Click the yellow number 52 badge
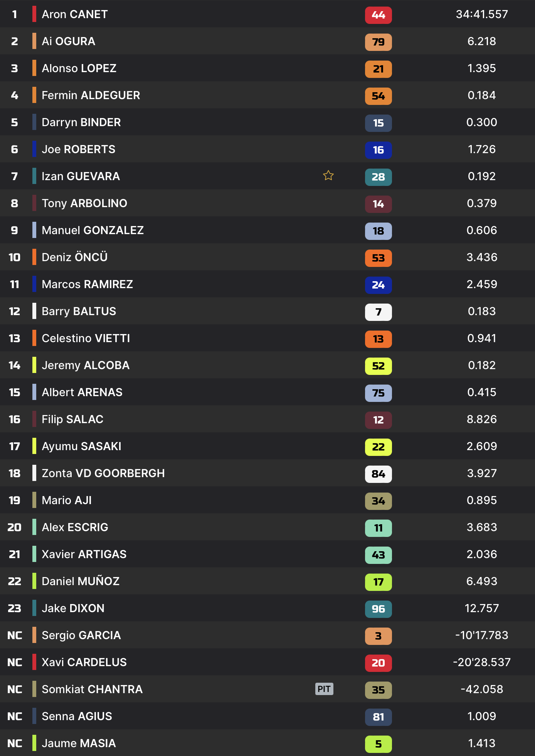The image size is (535, 756). coord(378,366)
